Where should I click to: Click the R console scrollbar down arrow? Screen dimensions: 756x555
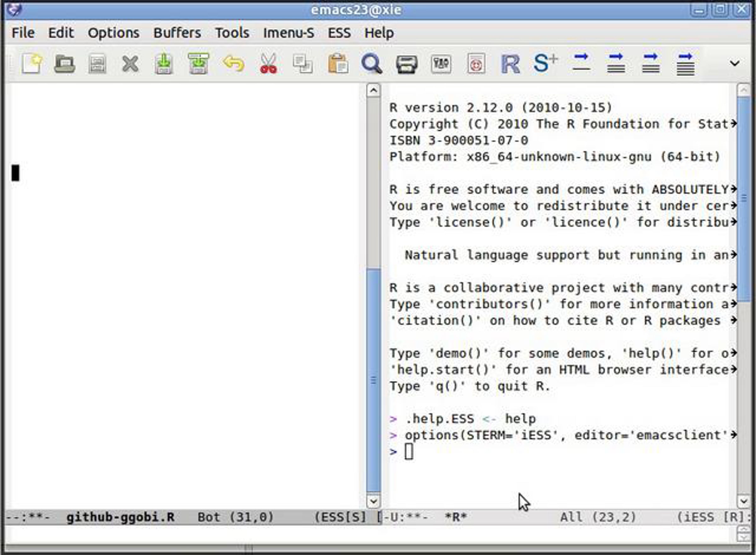[744, 501]
